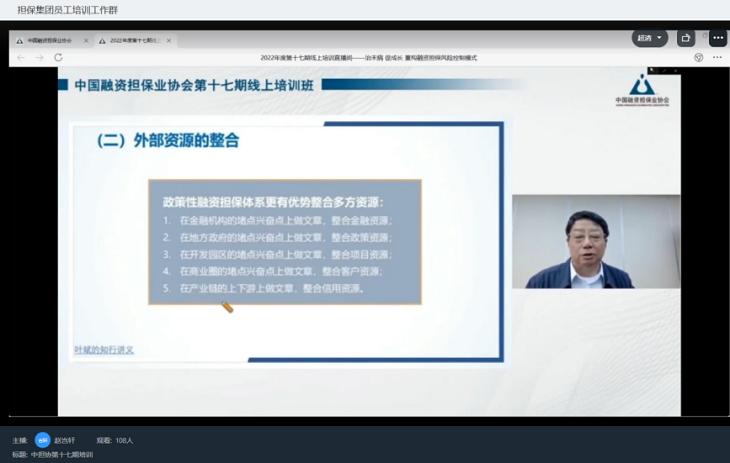The width and height of the screenshot is (730, 463).
Task: Open the 超清 video quality dropdown
Action: pos(649,38)
